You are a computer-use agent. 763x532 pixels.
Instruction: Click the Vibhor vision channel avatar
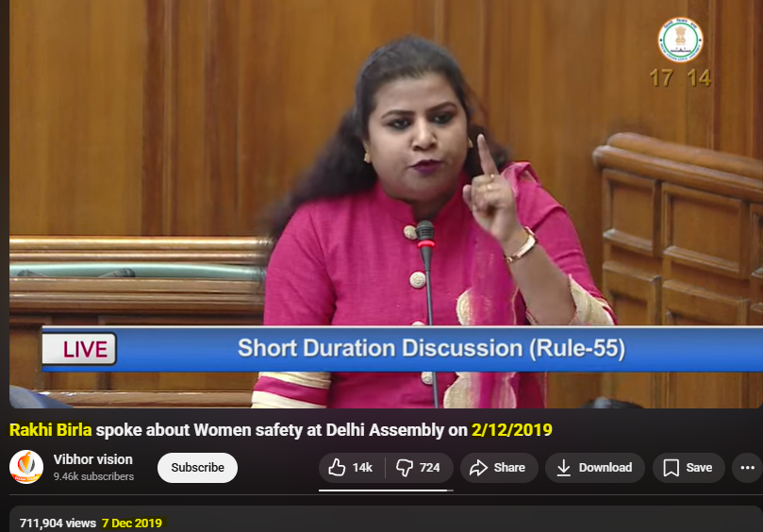coord(26,468)
